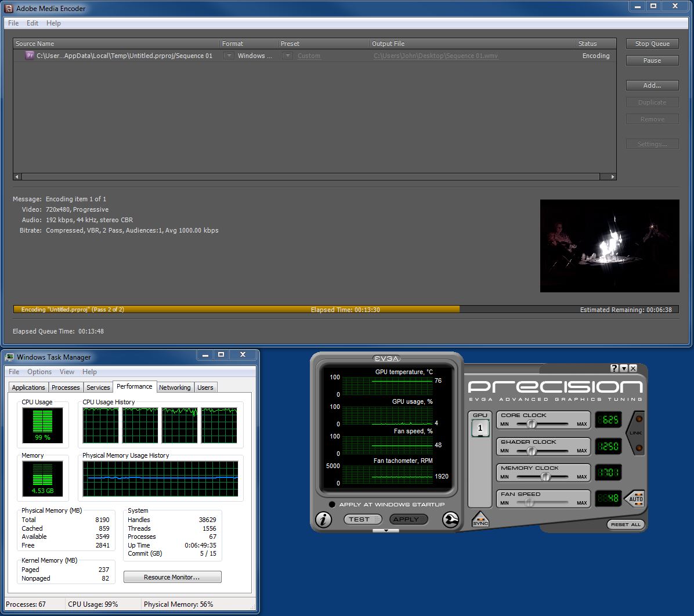
Task: Click the Add... button
Action: (652, 85)
